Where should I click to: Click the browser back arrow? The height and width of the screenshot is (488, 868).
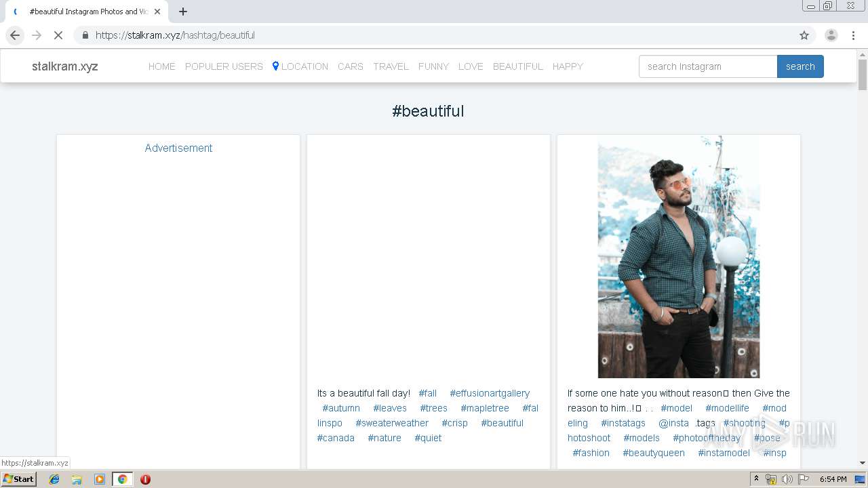pos(15,35)
